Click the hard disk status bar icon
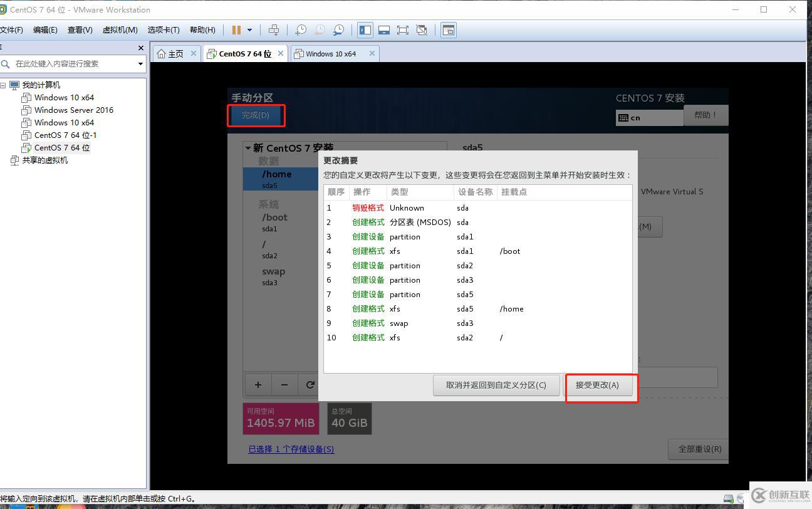This screenshot has height=509, width=812. [729, 499]
